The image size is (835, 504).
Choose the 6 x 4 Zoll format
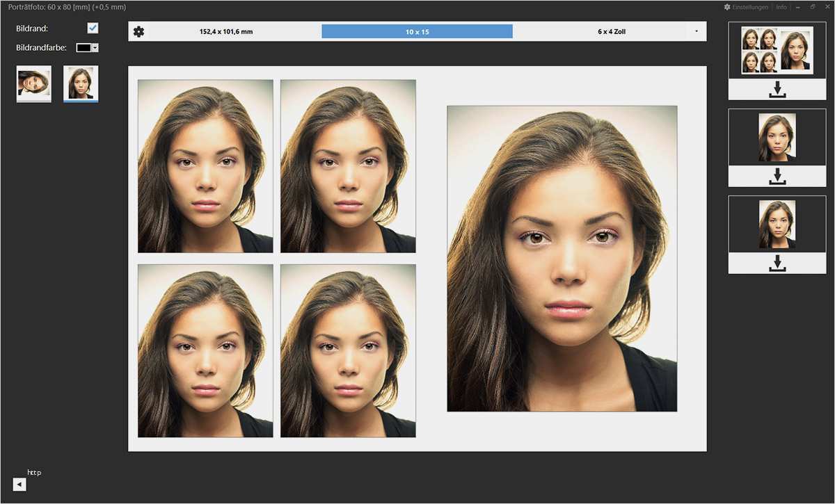[611, 32]
